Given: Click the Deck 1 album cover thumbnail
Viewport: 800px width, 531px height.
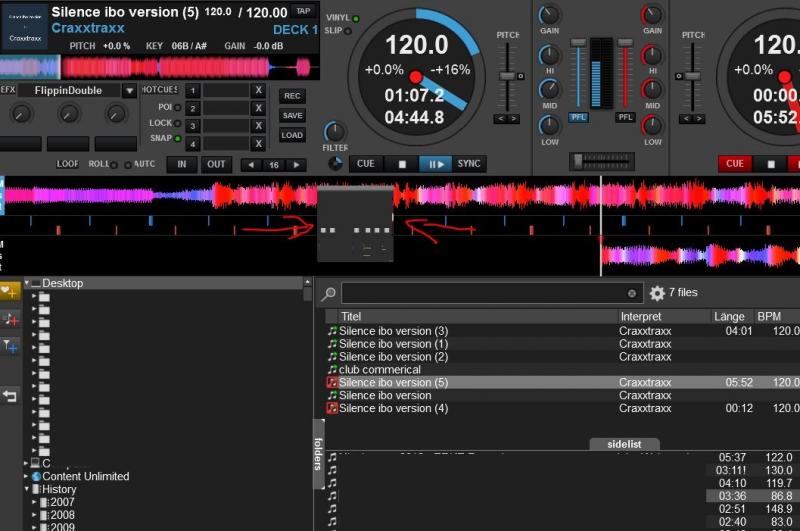Looking at the screenshot, I should [x=25, y=28].
